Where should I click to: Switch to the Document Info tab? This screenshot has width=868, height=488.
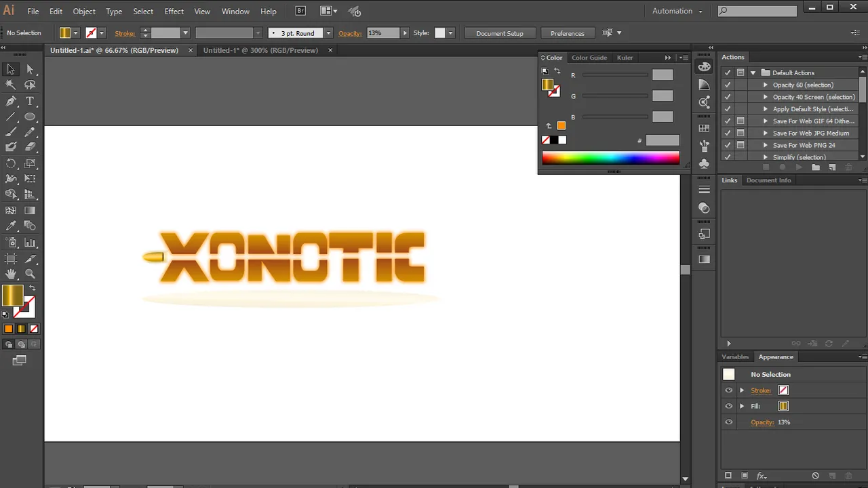coord(768,180)
